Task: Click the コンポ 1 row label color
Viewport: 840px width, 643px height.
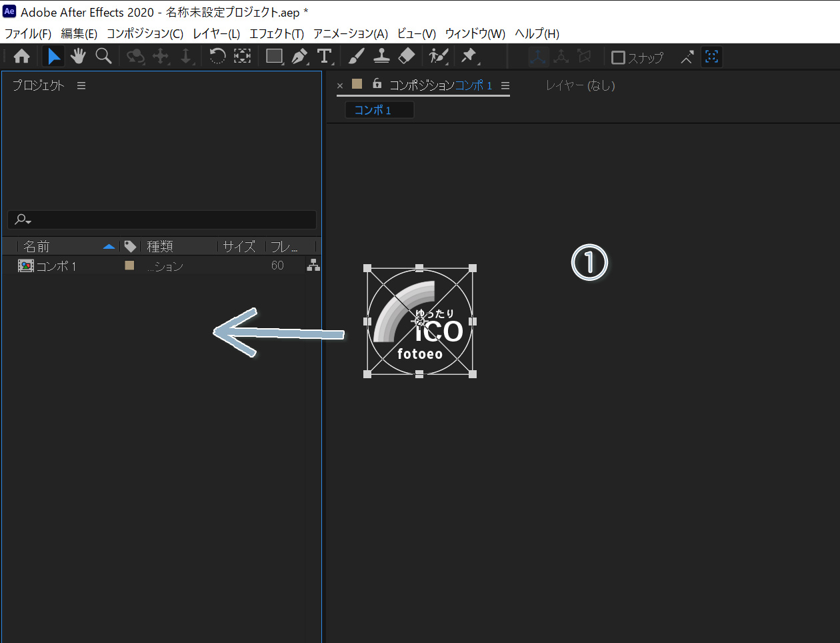Action: (129, 265)
